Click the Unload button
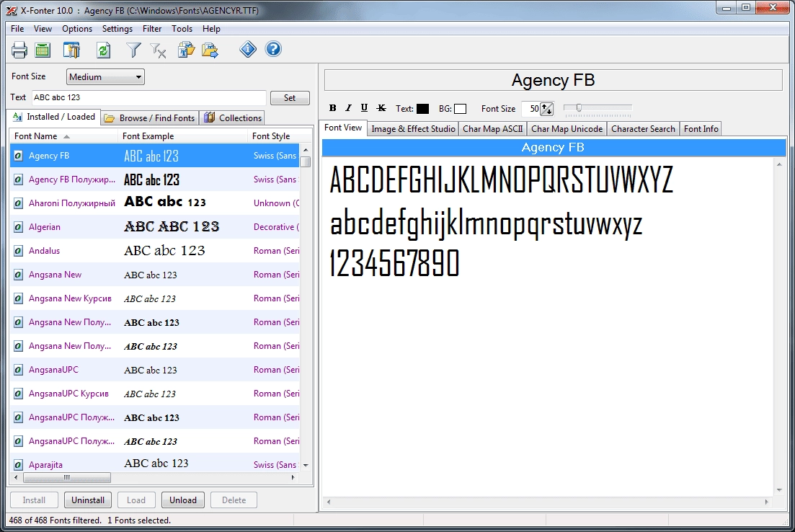Image resolution: width=795 pixels, height=532 pixels. click(183, 500)
